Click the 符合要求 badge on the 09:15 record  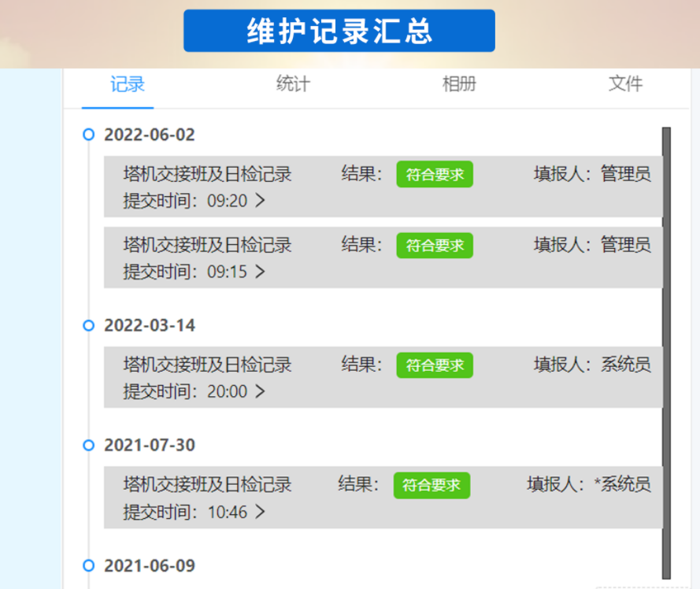[x=434, y=246]
